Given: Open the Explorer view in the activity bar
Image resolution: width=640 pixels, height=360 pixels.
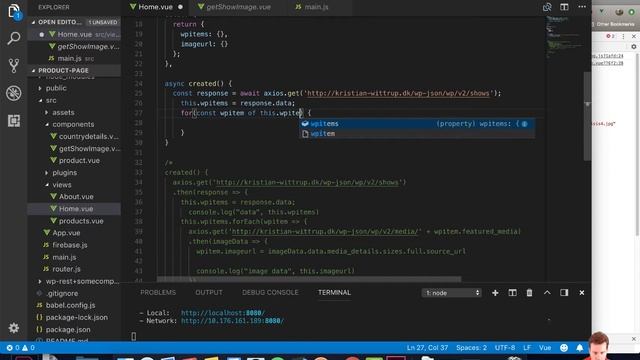Looking at the screenshot, I should click(13, 11).
